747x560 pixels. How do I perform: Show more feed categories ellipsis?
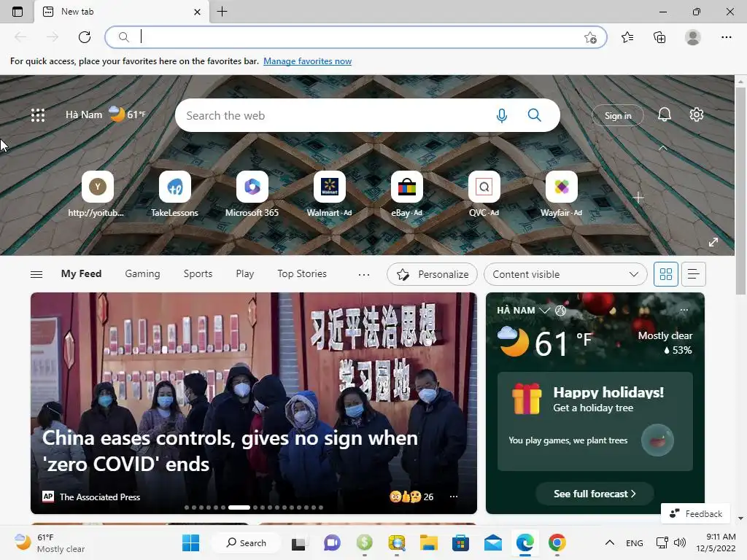coord(364,274)
